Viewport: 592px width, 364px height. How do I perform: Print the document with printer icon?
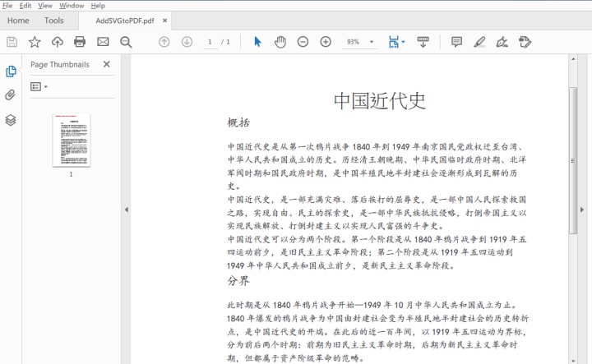point(80,41)
